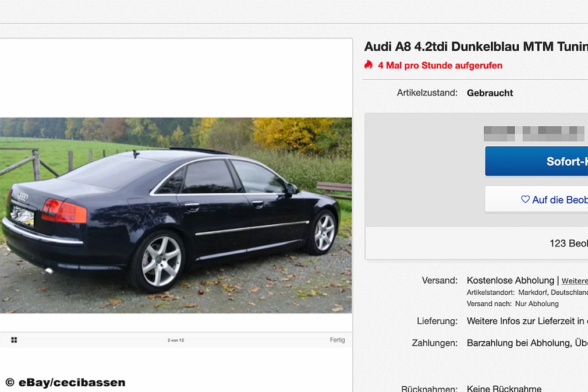Click the '4 Mal pro Stunde aufgerufen' text

440,65
